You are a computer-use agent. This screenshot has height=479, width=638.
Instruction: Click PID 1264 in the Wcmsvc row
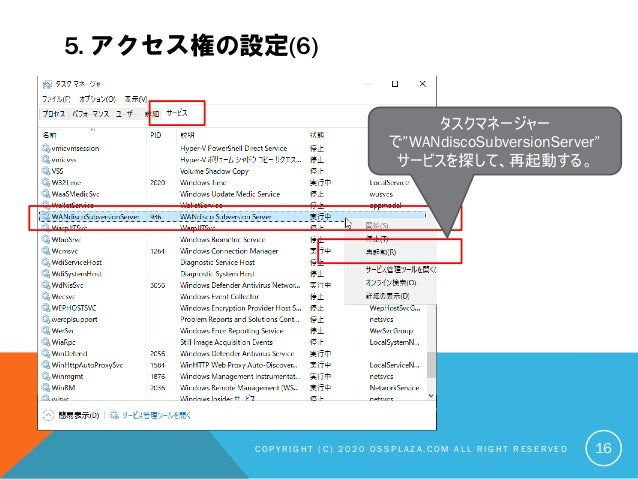[157, 251]
